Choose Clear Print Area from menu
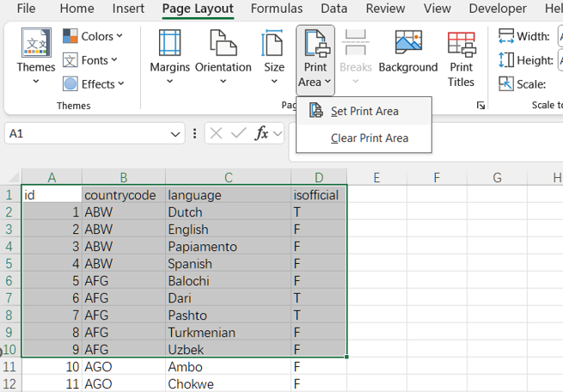This screenshot has height=392, width=563. coord(369,138)
